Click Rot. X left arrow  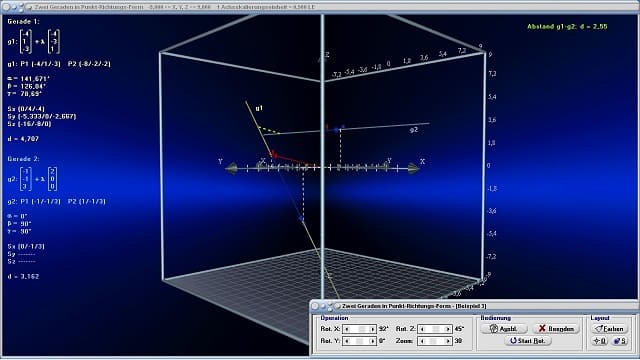pyautogui.click(x=347, y=329)
